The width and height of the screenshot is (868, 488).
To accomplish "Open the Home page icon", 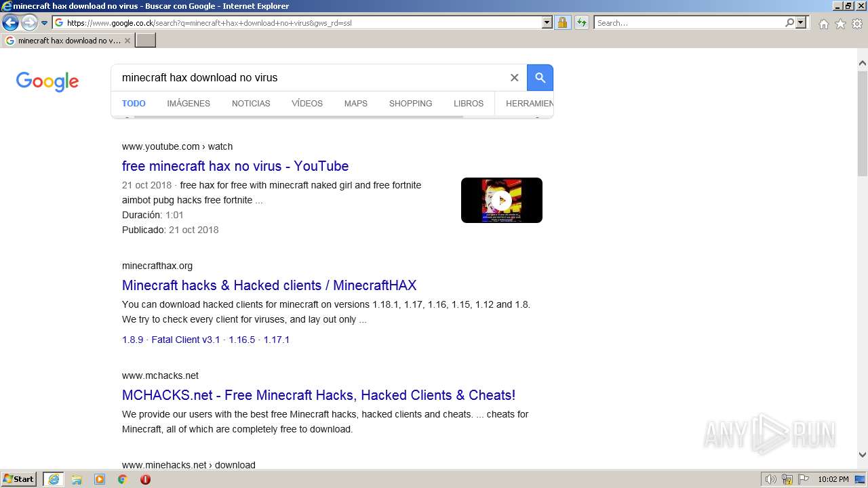I will 823,24.
